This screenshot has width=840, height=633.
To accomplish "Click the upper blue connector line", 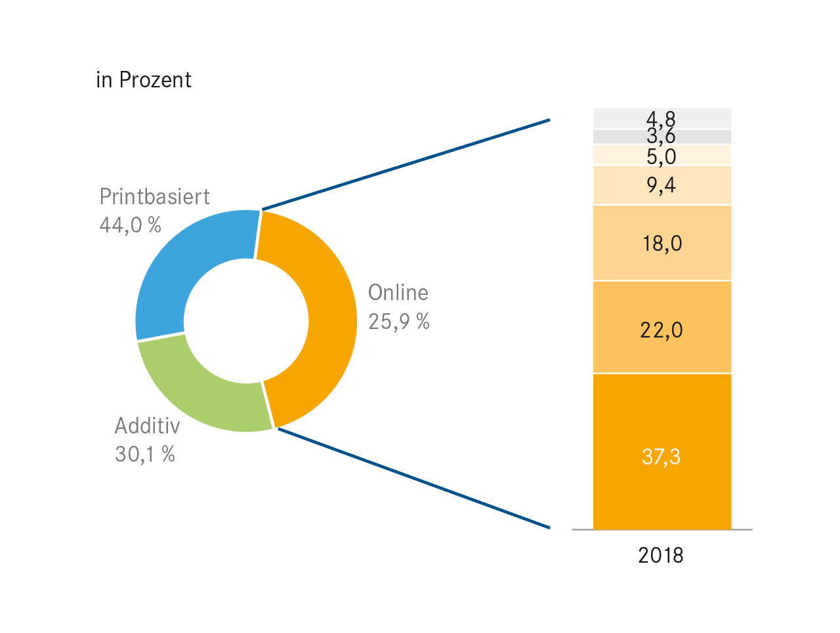I will (x=406, y=165).
